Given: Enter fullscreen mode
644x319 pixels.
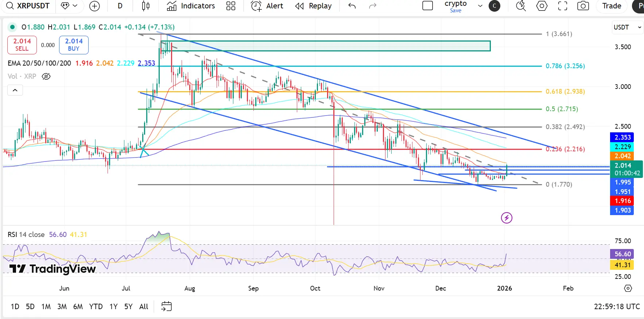Looking at the screenshot, I should coord(563,6).
